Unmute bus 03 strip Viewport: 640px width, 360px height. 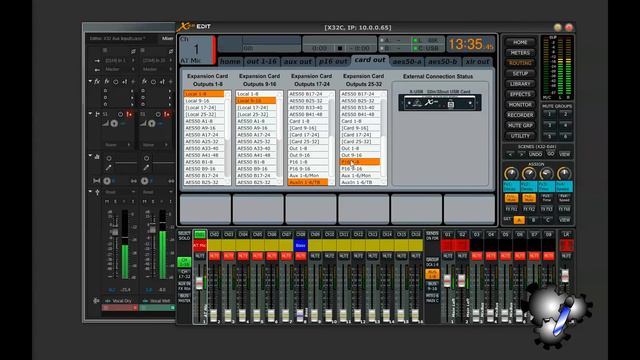pyautogui.click(x=476, y=256)
